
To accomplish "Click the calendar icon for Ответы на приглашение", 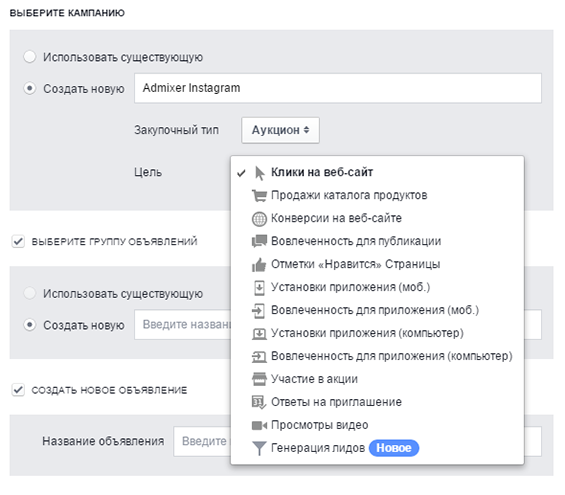I will click(259, 402).
